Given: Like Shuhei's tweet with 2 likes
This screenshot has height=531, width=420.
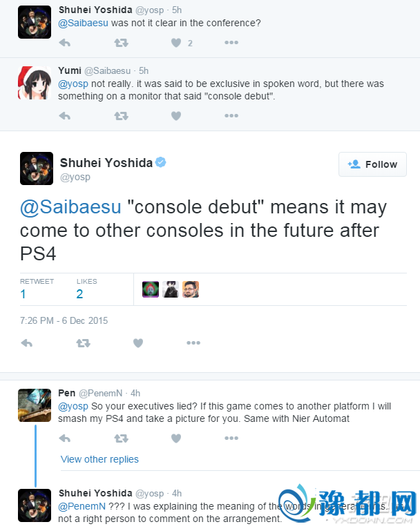Looking at the screenshot, I should click(176, 42).
